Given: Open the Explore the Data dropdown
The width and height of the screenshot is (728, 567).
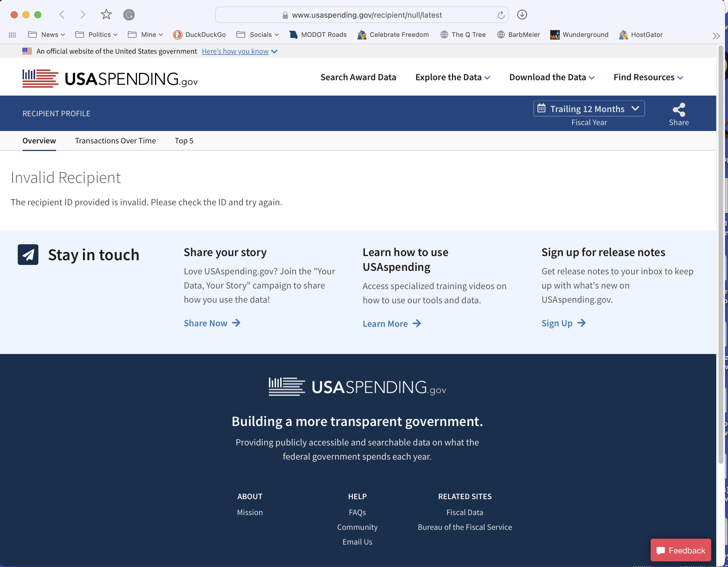Looking at the screenshot, I should (x=453, y=77).
